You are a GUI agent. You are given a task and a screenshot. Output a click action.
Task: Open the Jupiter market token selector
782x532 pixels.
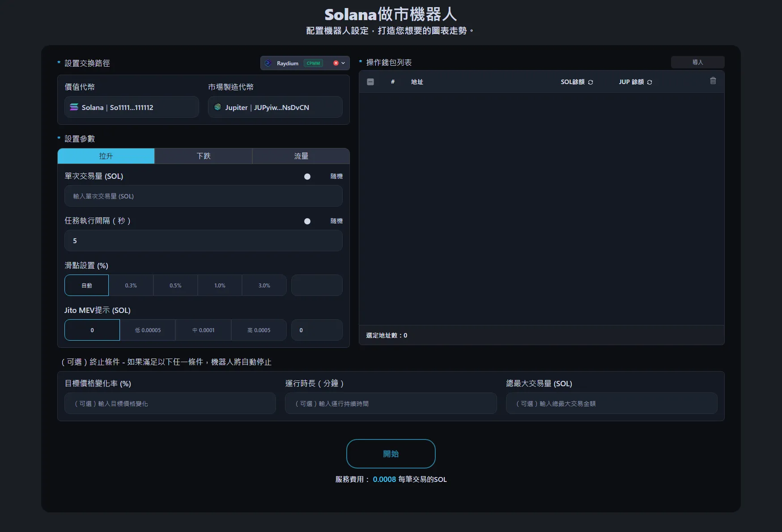point(275,107)
